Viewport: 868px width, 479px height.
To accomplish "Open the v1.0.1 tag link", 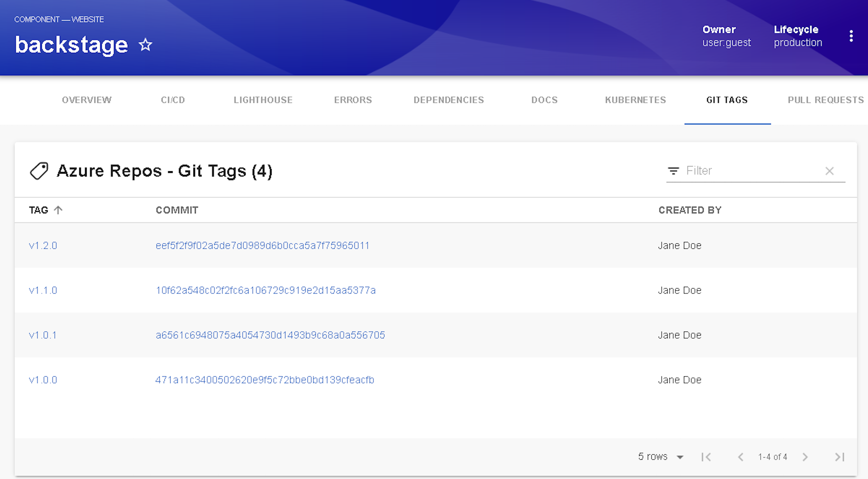I will point(43,335).
